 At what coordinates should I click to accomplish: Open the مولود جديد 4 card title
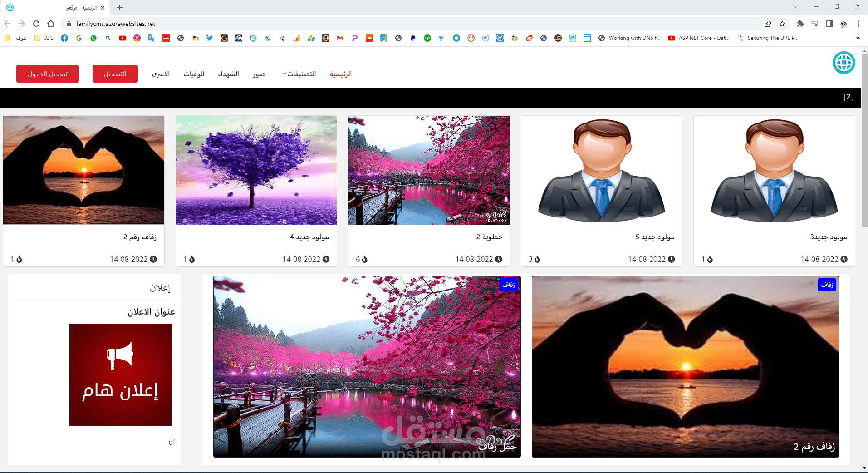[x=309, y=236]
